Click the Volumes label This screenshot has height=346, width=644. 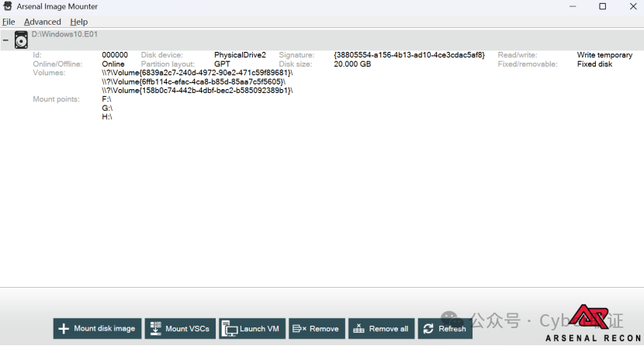[49, 73]
